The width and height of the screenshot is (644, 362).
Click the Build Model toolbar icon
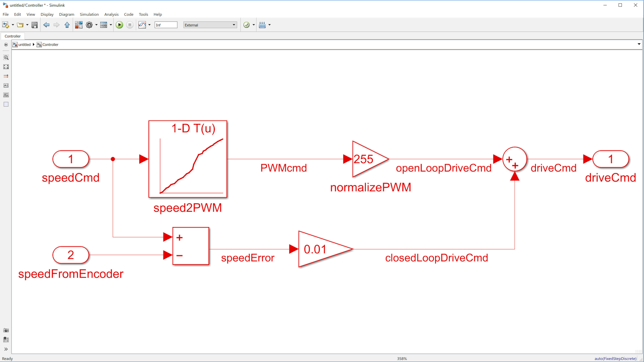click(262, 25)
